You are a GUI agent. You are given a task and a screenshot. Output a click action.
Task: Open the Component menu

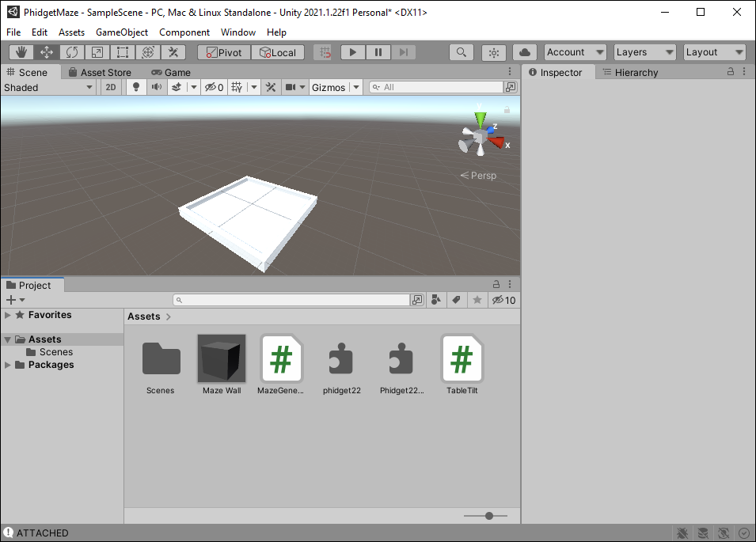pyautogui.click(x=184, y=32)
